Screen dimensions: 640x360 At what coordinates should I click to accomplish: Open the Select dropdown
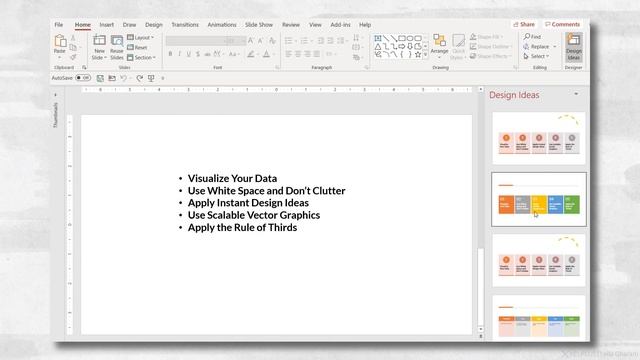(x=536, y=56)
